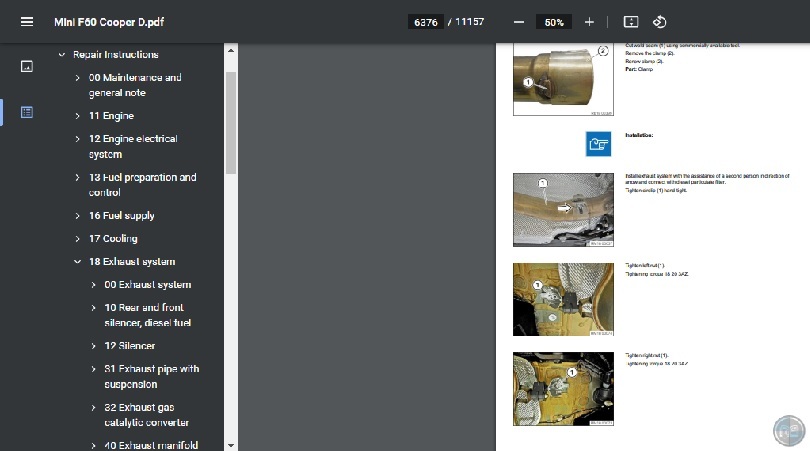The height and width of the screenshot is (451, 810).
Task: Collapse the 18 Exhaust system chapter
Action: click(x=77, y=261)
